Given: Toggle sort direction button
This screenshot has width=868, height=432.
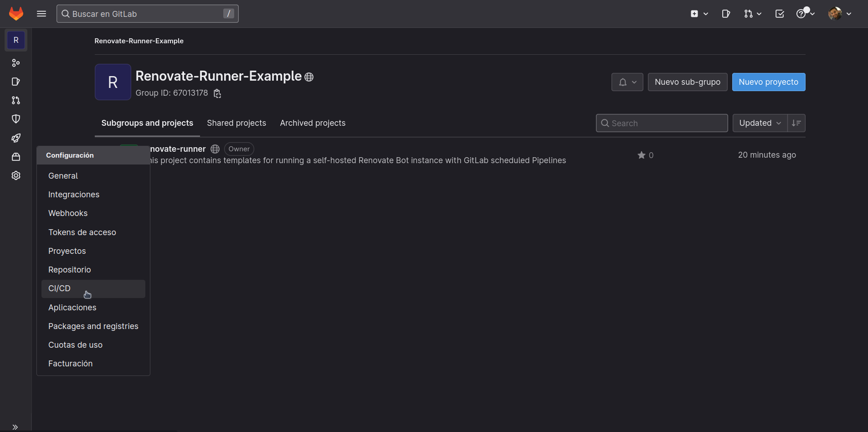Looking at the screenshot, I should click(x=796, y=123).
